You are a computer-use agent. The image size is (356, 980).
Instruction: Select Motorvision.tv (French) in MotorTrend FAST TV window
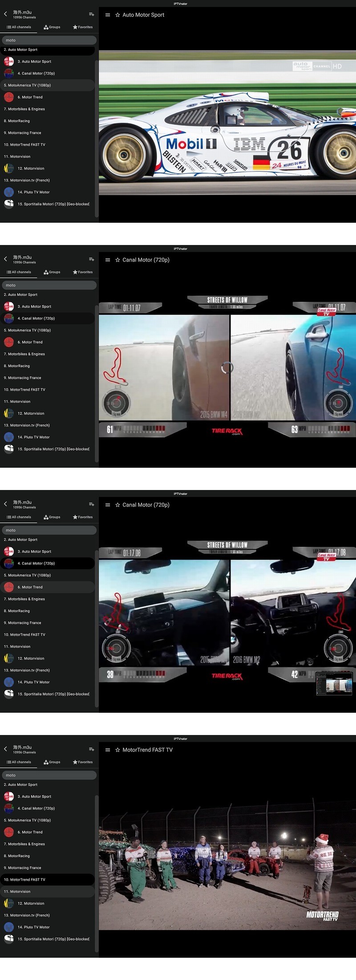[x=27, y=915]
